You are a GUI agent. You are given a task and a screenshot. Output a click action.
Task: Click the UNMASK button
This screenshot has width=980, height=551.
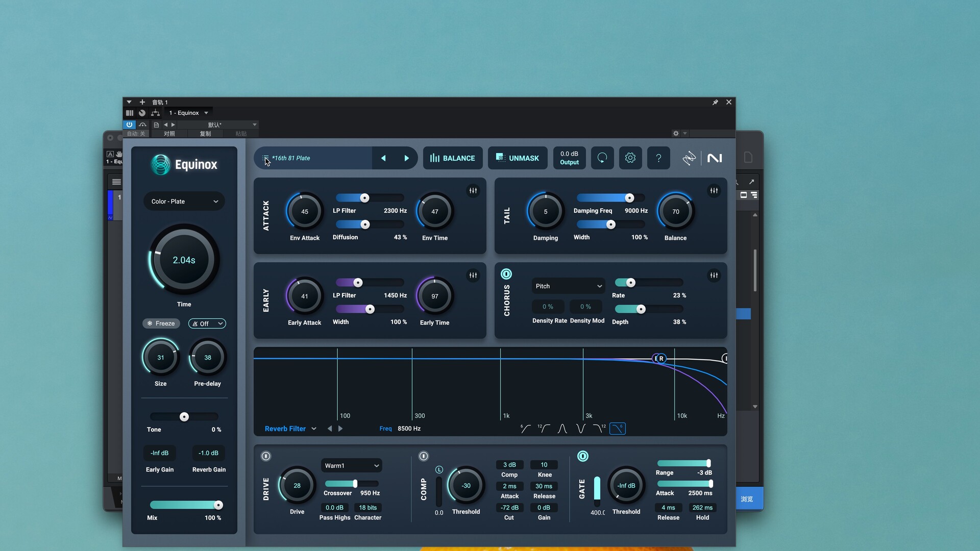518,158
